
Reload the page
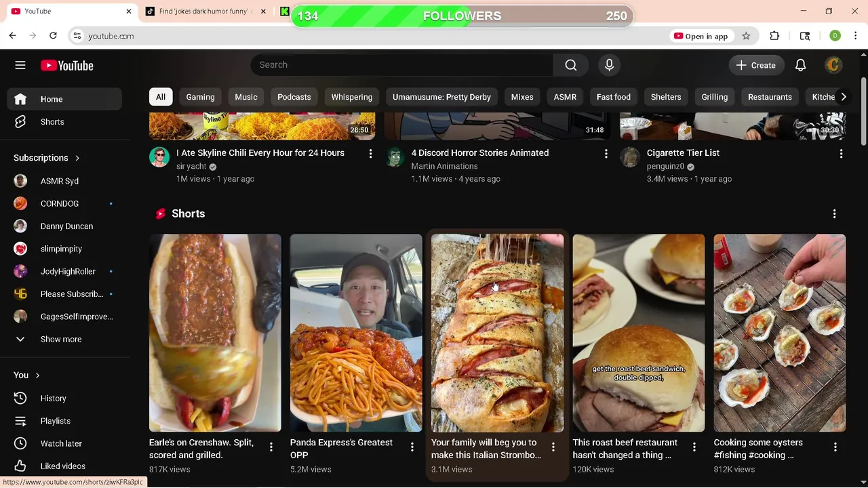[53, 36]
